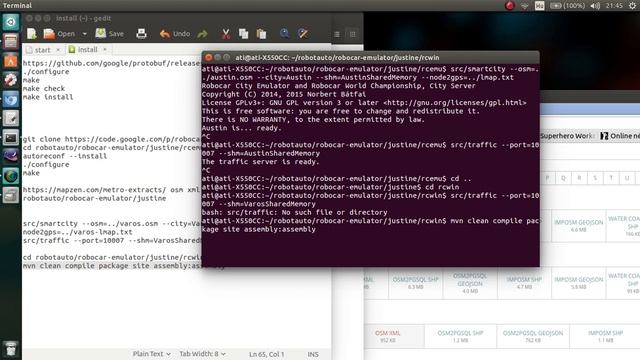Open the Superhero Work browser tab
The height and width of the screenshot is (360, 640).
click(567, 136)
